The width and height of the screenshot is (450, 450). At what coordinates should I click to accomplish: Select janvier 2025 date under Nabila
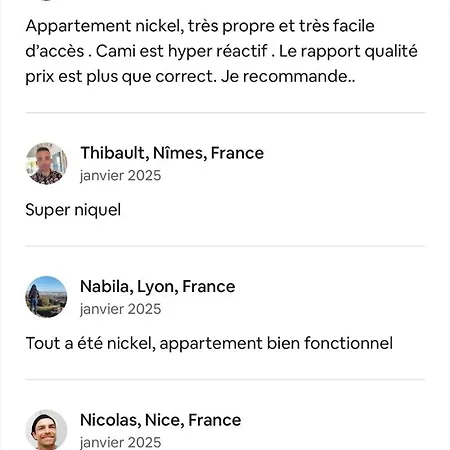(x=120, y=309)
